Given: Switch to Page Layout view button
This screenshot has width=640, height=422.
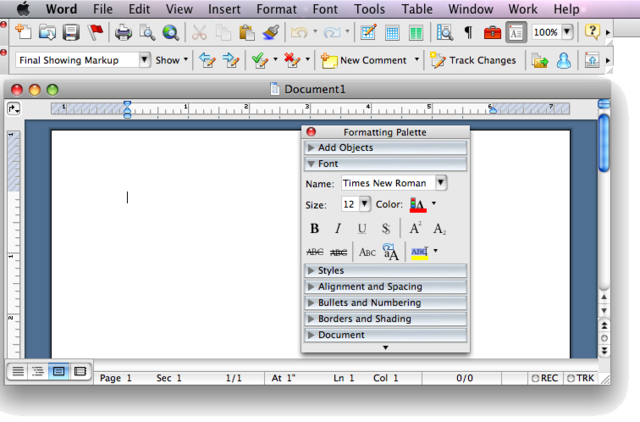Looking at the screenshot, I should tap(59, 371).
